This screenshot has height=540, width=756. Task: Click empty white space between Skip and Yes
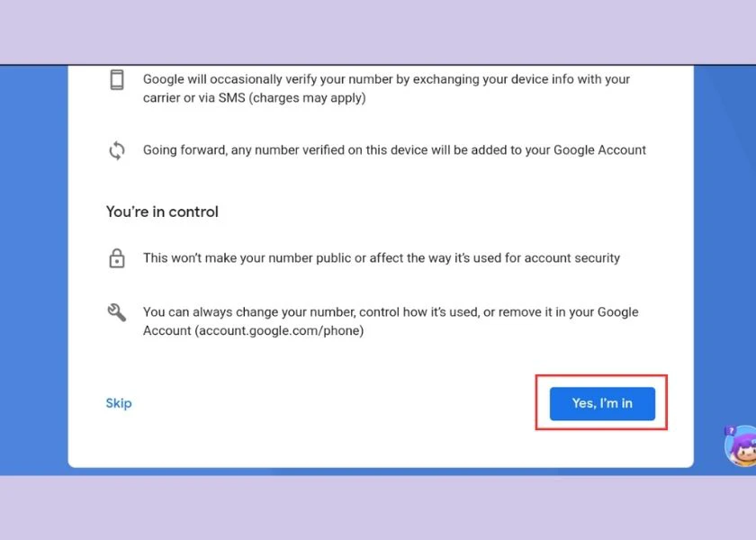pyautogui.click(x=333, y=403)
